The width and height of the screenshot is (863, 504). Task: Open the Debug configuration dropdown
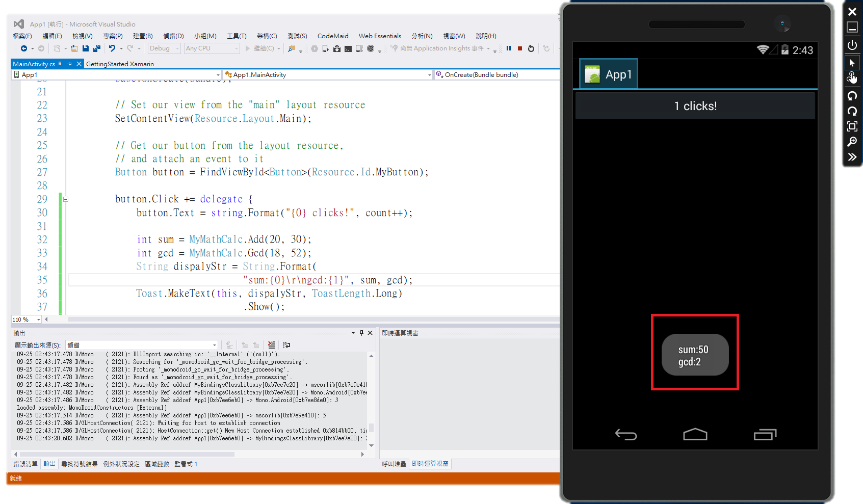pyautogui.click(x=164, y=48)
